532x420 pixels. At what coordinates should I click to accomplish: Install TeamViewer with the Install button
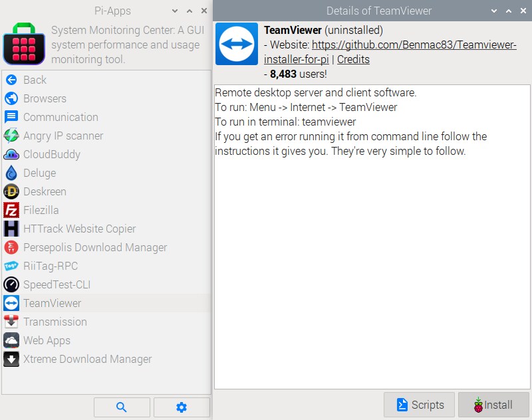pos(493,405)
